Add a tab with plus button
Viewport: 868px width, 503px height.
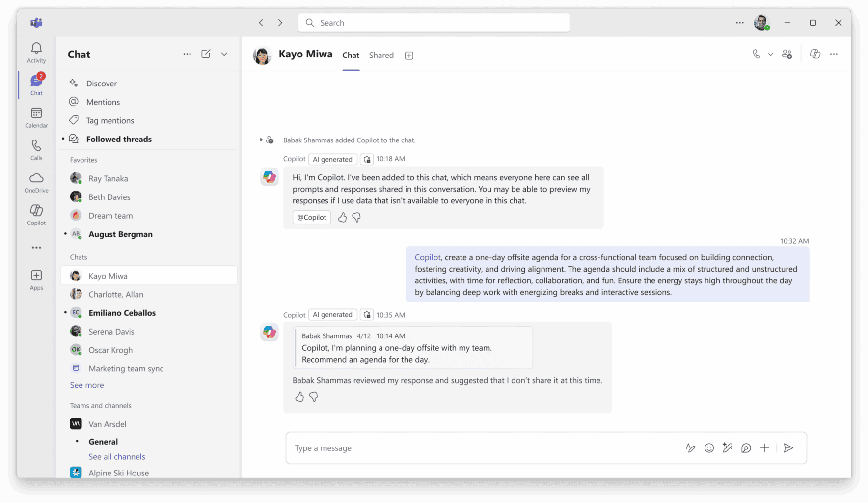(409, 56)
